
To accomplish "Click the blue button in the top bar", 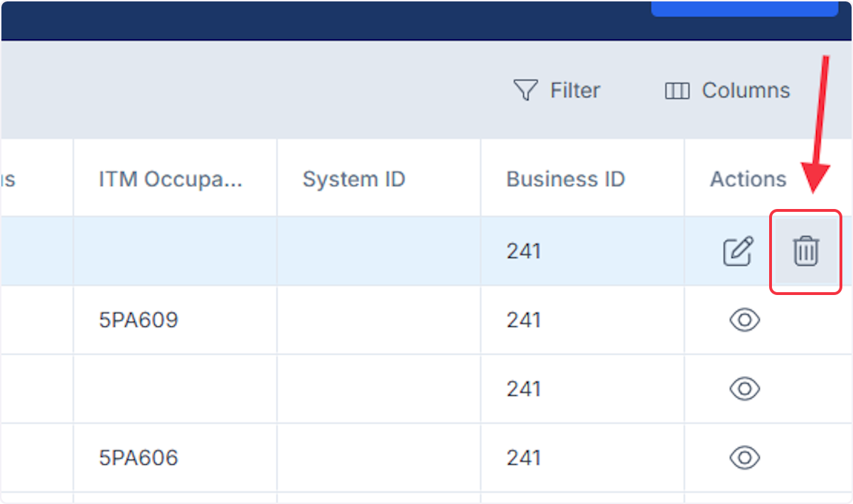I will pos(744,8).
